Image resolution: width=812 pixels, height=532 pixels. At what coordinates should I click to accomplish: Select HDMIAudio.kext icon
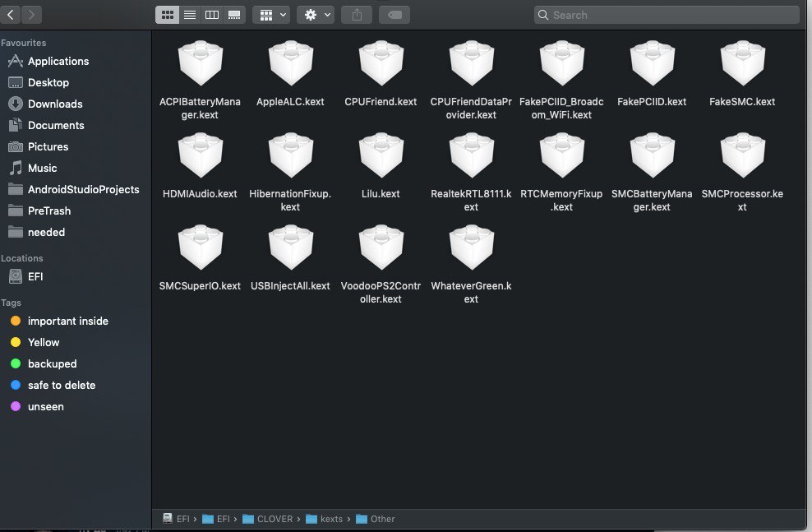click(200, 155)
